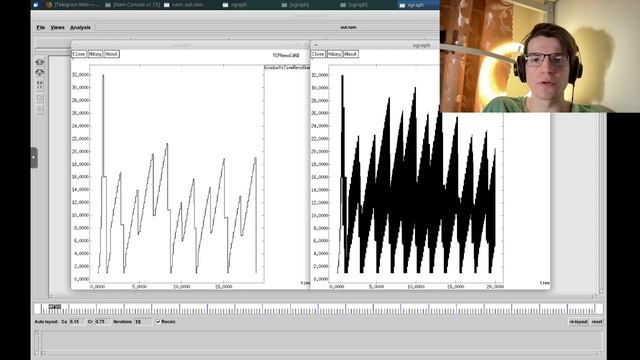Click the middle of the nam time ruler
640x360 pixels.
tap(318, 309)
